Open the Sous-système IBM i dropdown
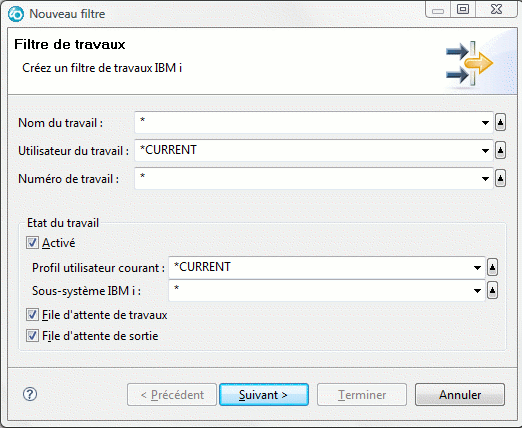 [x=477, y=291]
